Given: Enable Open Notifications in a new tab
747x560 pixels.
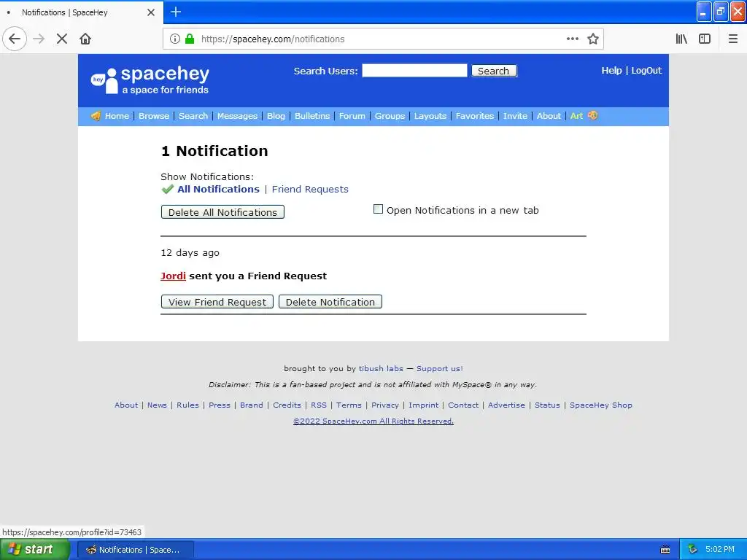Looking at the screenshot, I should 378,209.
